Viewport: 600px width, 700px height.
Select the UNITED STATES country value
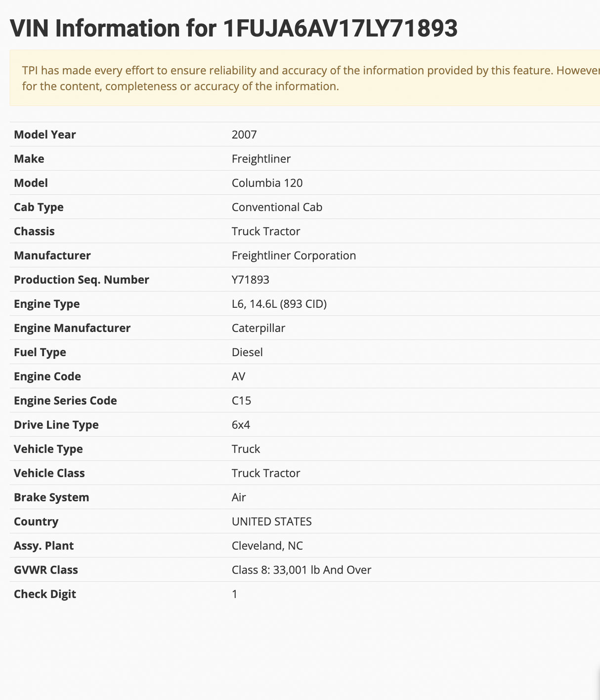pyautogui.click(x=271, y=522)
